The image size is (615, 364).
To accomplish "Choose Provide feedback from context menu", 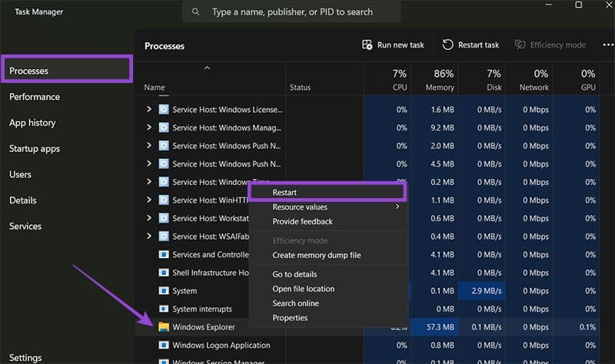I will [328, 221].
